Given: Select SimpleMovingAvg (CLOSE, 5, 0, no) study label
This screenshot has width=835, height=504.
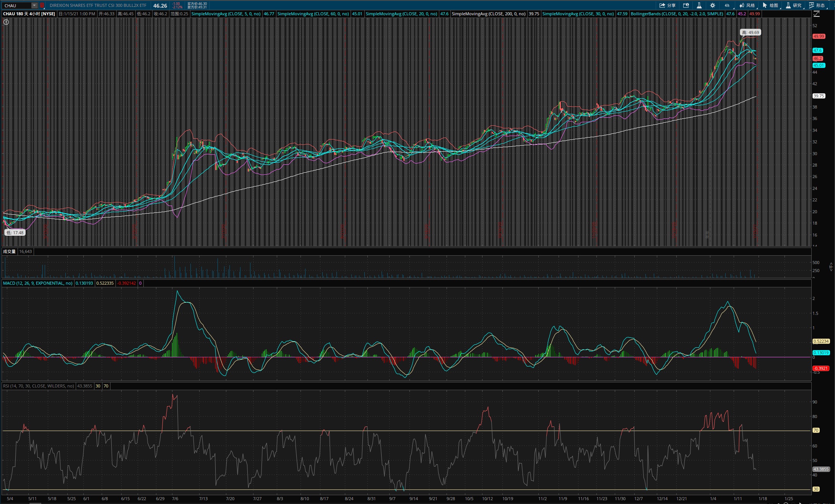Looking at the screenshot, I should [226, 14].
